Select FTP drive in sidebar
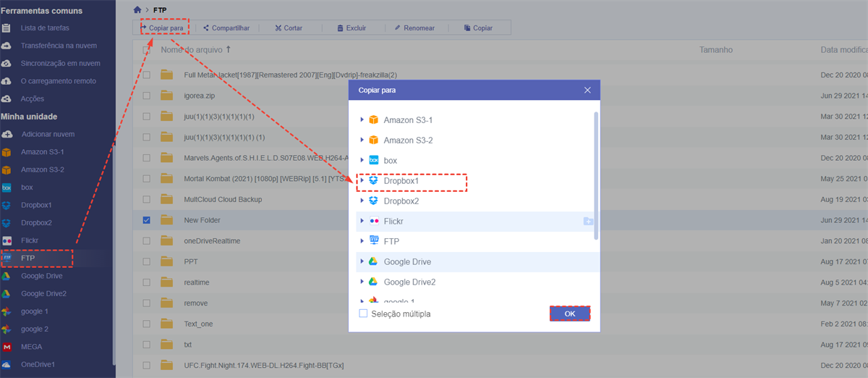Viewport: 868px width, 378px height. tap(27, 258)
